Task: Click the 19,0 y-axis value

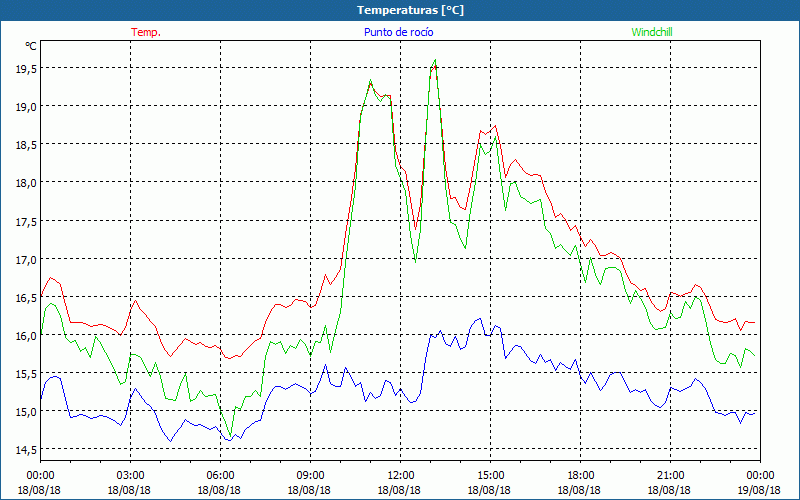Action: (26, 106)
